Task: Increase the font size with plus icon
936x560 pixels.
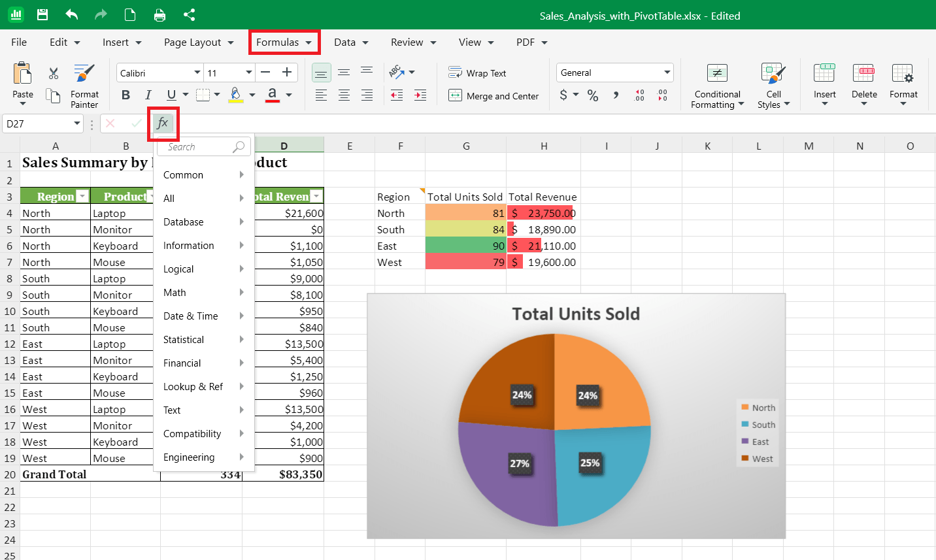Action: point(287,72)
